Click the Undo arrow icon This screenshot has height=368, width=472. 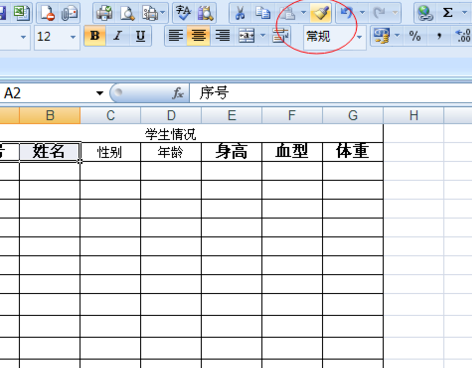[347, 13]
